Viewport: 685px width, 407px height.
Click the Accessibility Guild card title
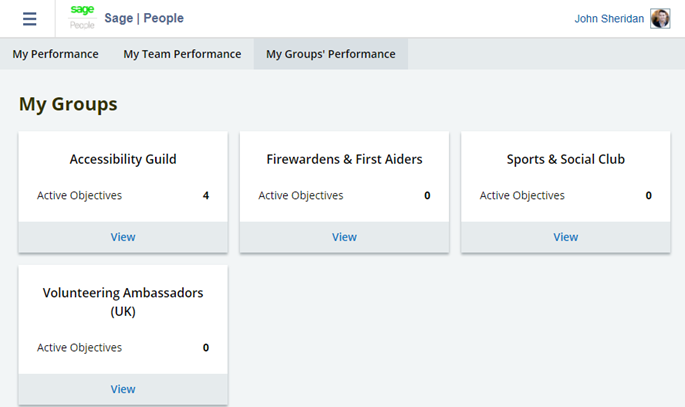(123, 159)
